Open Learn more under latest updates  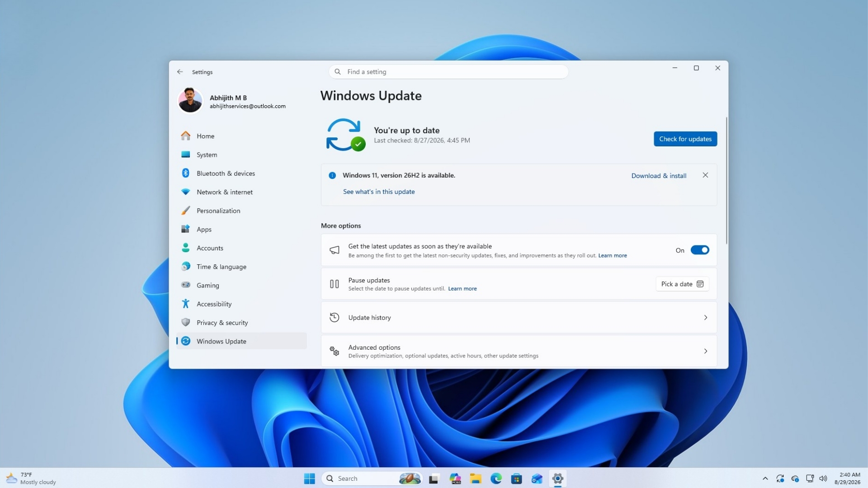pos(613,256)
